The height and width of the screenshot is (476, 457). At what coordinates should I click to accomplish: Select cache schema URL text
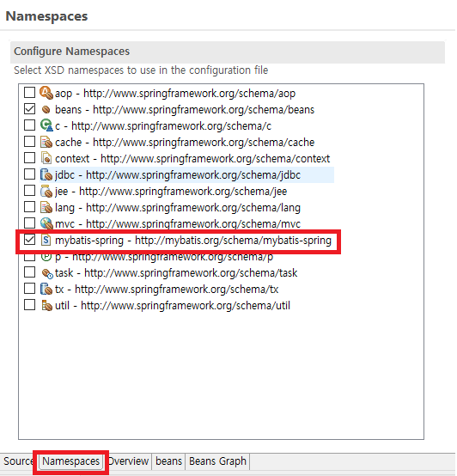tap(204, 143)
